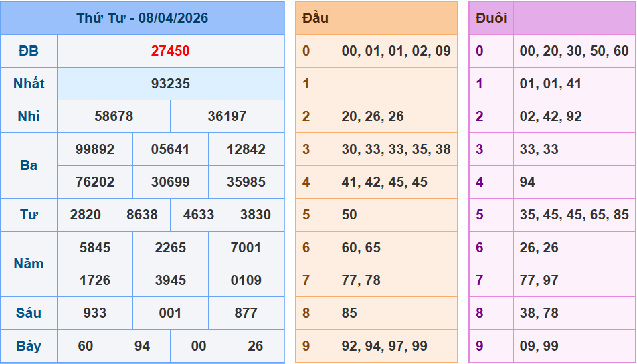Select Đầu values 30, 33, 33, 35, 38
The image size is (637, 364).
[396, 149]
